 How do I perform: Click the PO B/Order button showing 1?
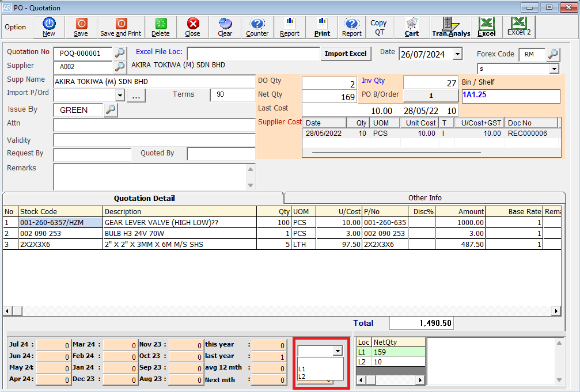(431, 96)
